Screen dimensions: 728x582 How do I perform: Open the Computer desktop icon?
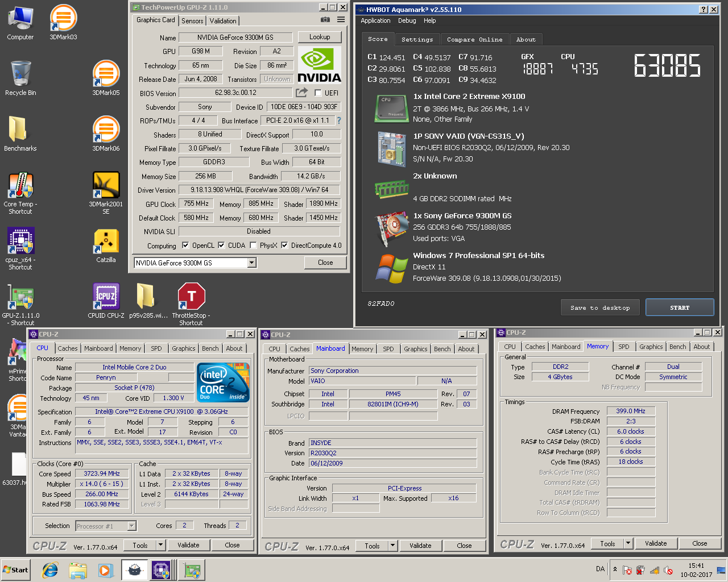point(20,23)
